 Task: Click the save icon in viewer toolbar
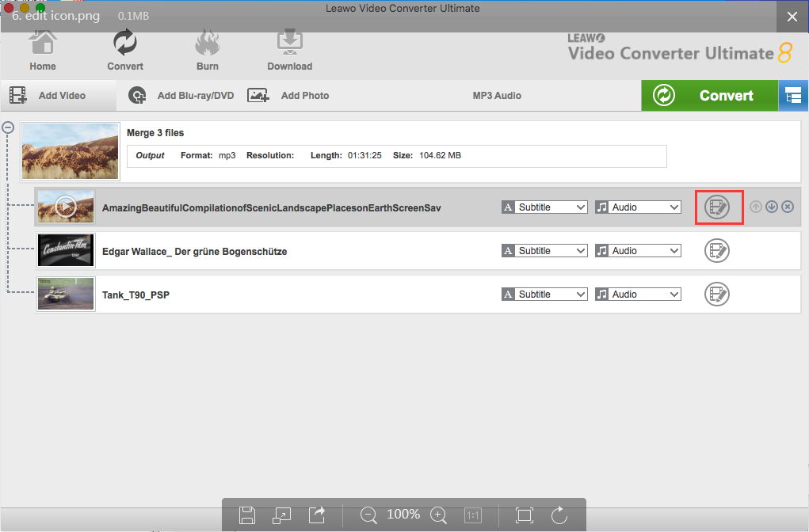click(x=247, y=515)
